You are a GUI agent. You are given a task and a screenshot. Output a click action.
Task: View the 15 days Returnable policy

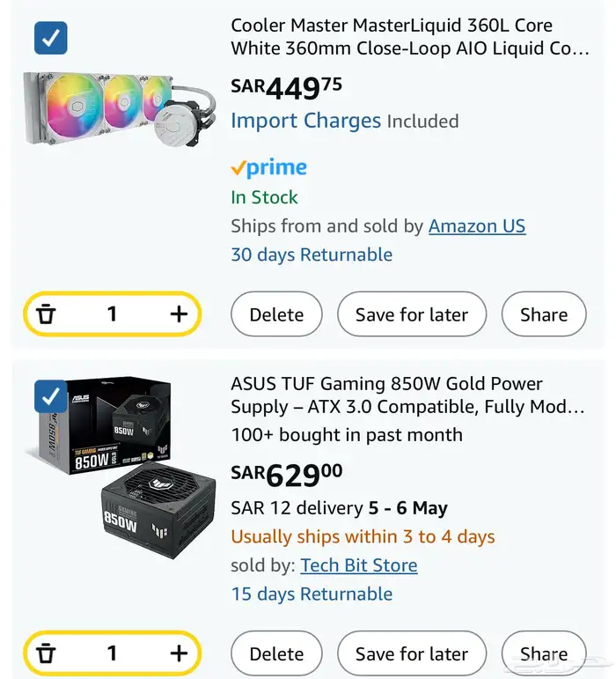click(x=312, y=594)
